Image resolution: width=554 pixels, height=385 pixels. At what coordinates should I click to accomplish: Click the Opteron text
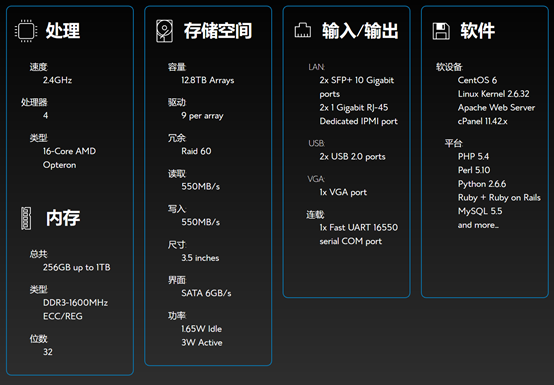(x=59, y=165)
